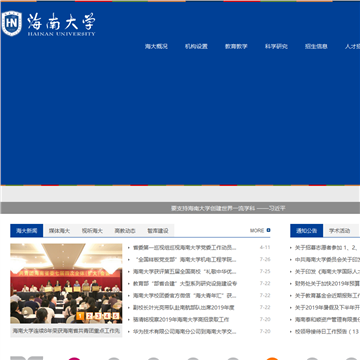
Task: Click the Hainan University shield logo
Action: pyautogui.click(x=12, y=23)
